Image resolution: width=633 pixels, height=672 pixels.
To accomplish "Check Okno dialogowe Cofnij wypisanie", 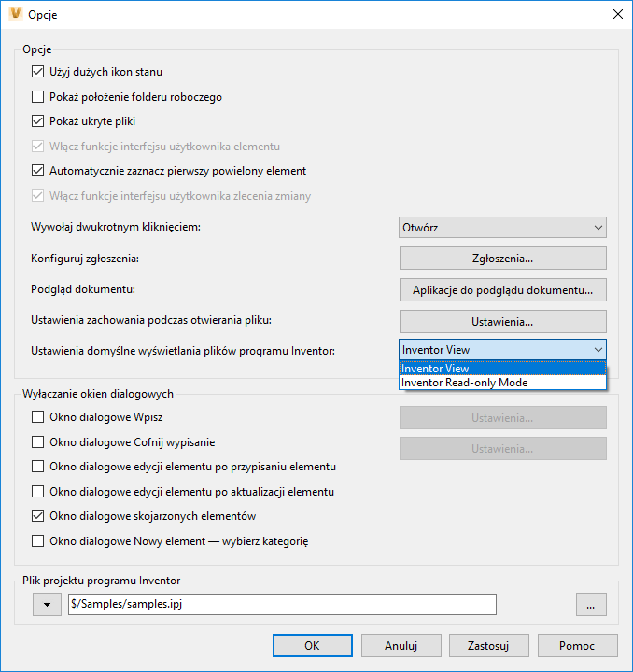I will [37, 441].
